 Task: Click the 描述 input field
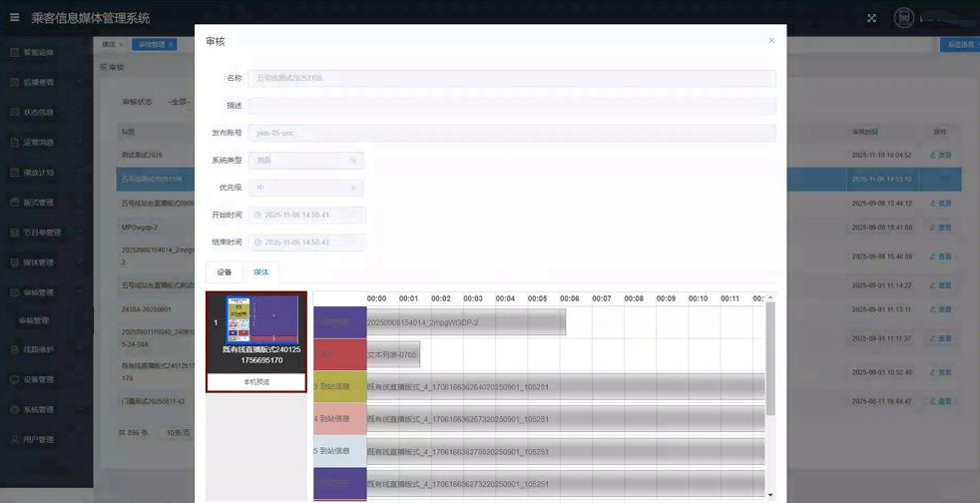pos(511,105)
